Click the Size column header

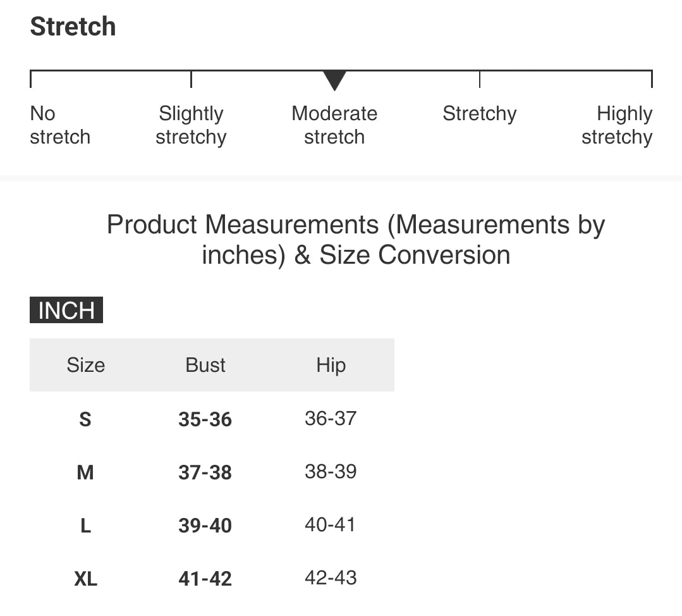point(85,365)
